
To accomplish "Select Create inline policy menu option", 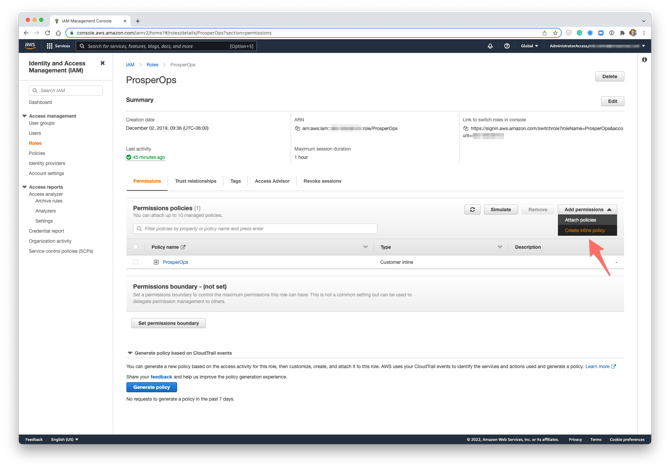I will (x=585, y=231).
